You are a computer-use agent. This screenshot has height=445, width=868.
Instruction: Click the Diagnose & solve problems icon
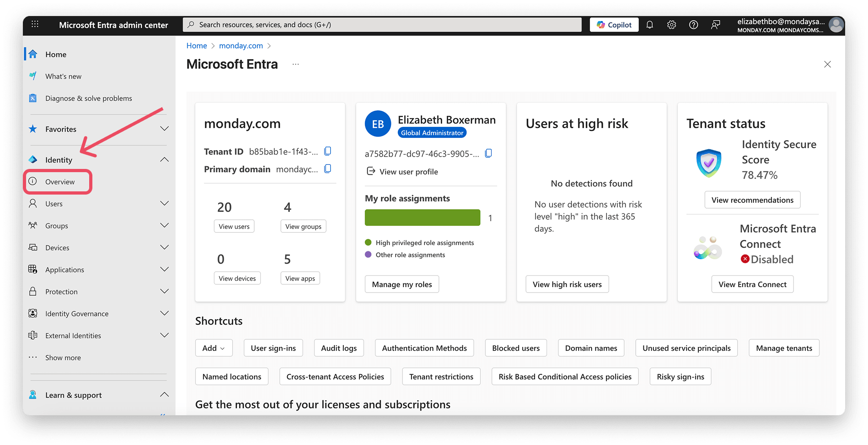click(33, 98)
